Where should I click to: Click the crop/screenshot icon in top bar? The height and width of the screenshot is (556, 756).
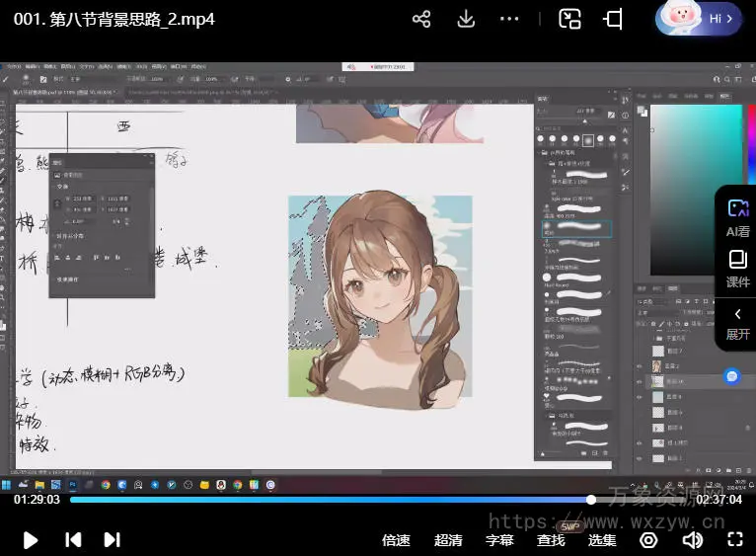(613, 19)
